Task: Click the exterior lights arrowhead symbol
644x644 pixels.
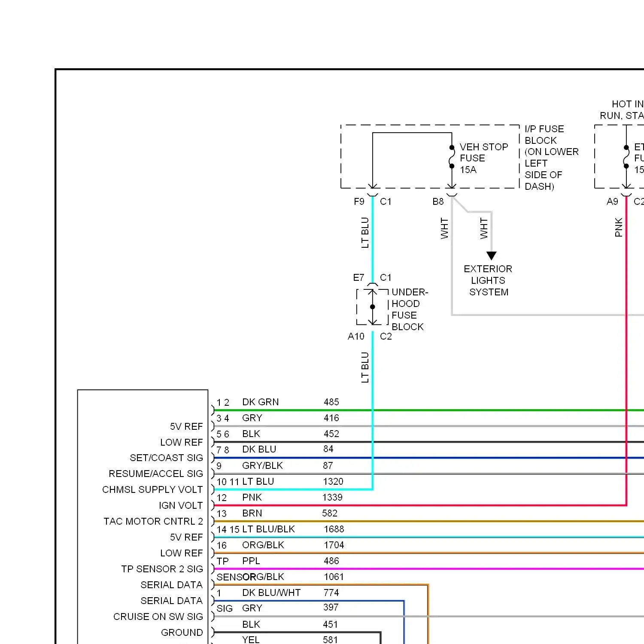Action: coord(492,256)
